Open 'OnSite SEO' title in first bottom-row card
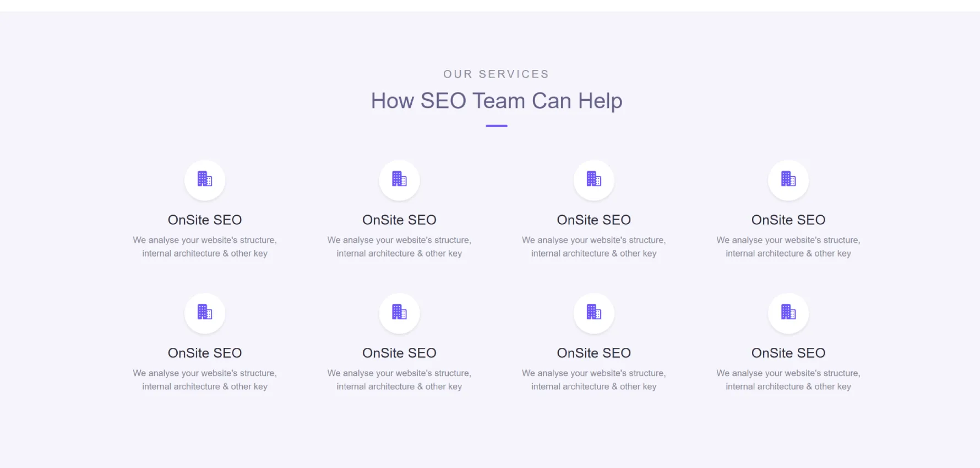 click(205, 353)
